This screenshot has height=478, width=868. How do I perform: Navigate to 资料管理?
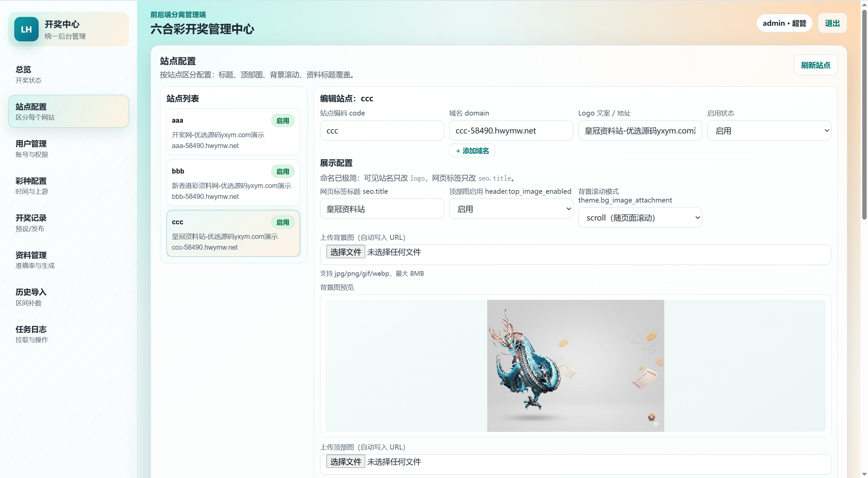pyautogui.click(x=68, y=260)
